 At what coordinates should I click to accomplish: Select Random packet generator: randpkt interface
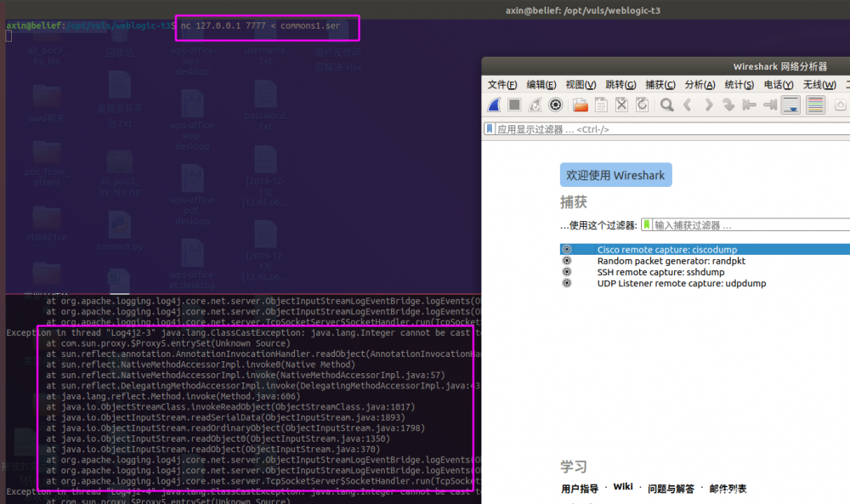click(x=671, y=261)
